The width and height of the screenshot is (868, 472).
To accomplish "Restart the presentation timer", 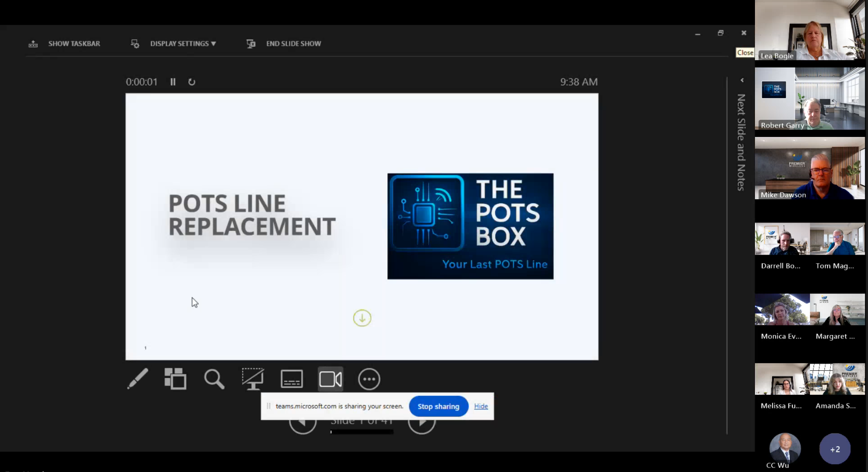I will click(x=192, y=82).
